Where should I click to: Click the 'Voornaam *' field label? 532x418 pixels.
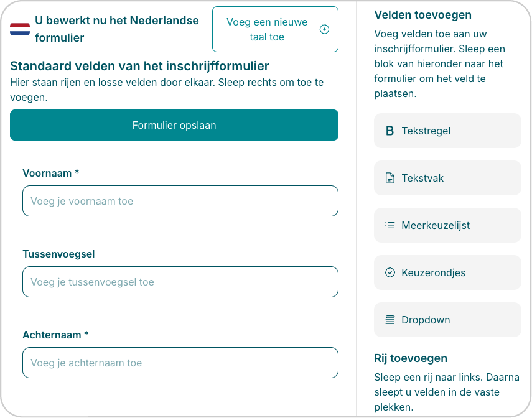coord(51,173)
